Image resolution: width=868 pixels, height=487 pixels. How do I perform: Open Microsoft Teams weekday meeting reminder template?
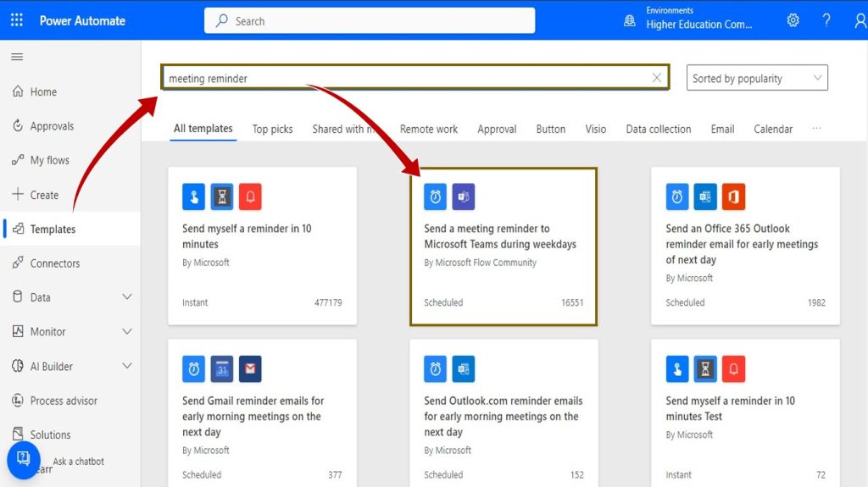pyautogui.click(x=504, y=246)
